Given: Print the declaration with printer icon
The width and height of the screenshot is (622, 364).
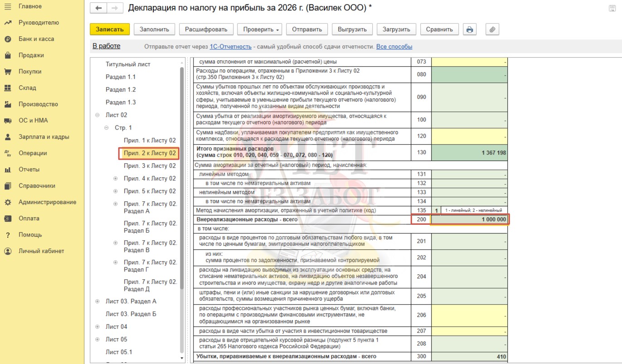Looking at the screenshot, I should click(470, 29).
